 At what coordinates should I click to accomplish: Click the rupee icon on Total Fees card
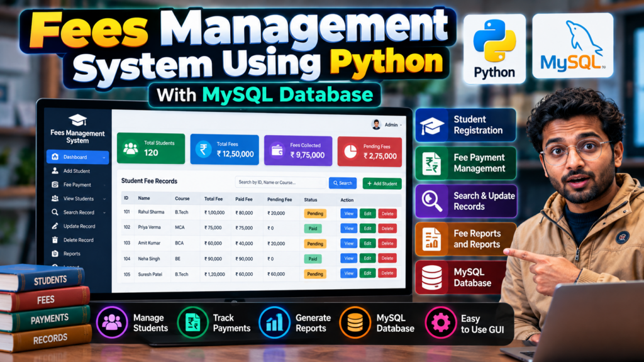(x=203, y=149)
